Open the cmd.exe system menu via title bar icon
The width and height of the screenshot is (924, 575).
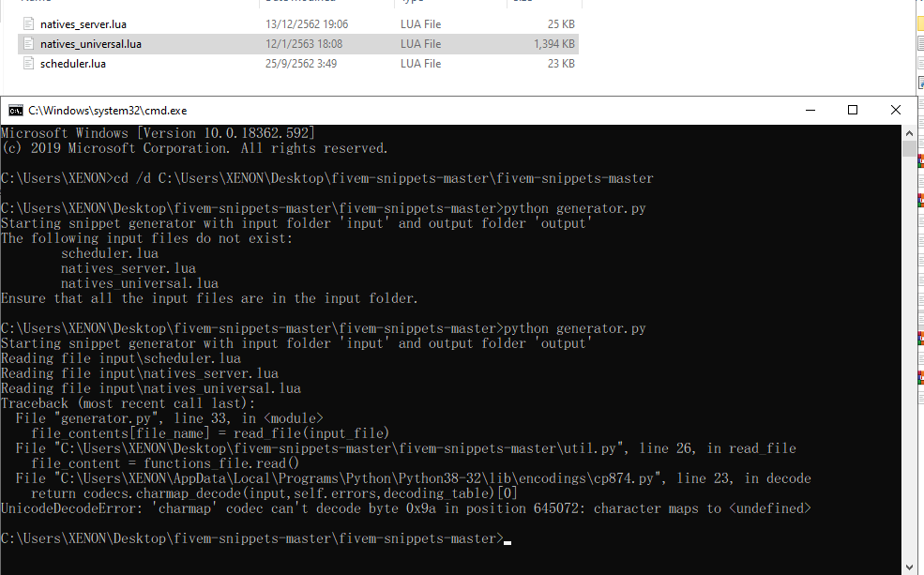pos(14,110)
